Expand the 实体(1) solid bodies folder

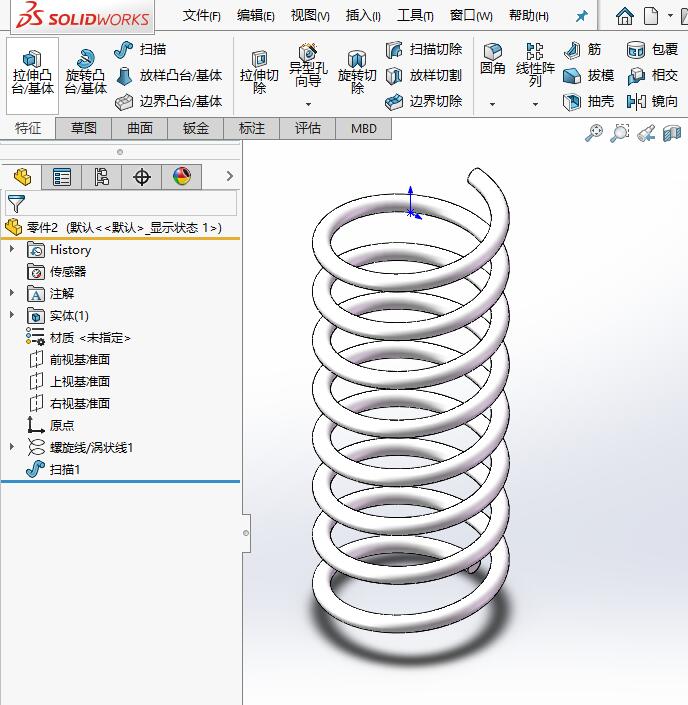click(x=12, y=315)
